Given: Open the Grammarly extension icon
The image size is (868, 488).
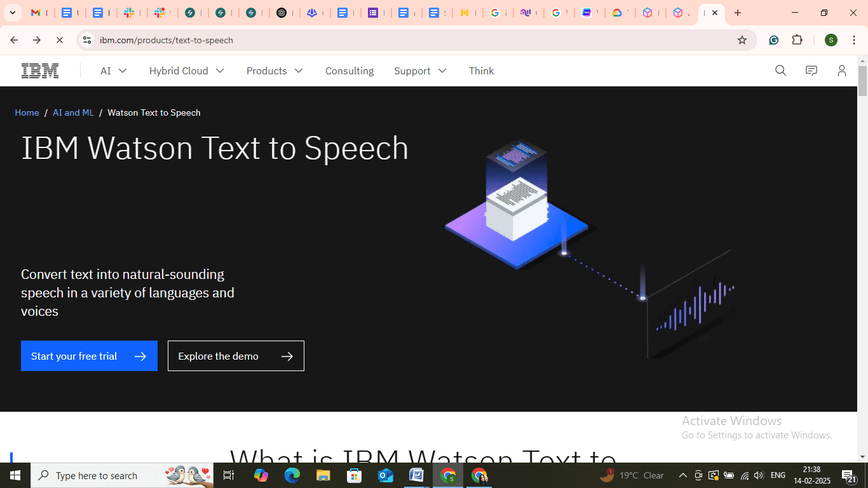Looking at the screenshot, I should coord(774,40).
